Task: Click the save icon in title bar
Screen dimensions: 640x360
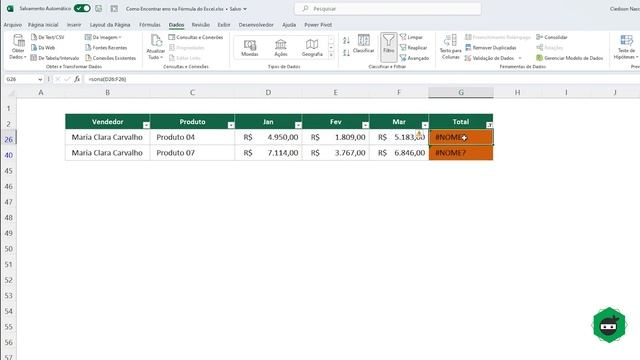Action: [99, 9]
